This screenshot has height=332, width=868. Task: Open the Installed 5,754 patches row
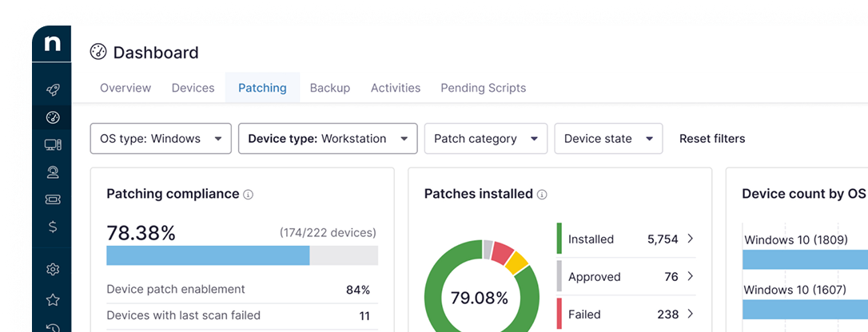click(x=626, y=239)
